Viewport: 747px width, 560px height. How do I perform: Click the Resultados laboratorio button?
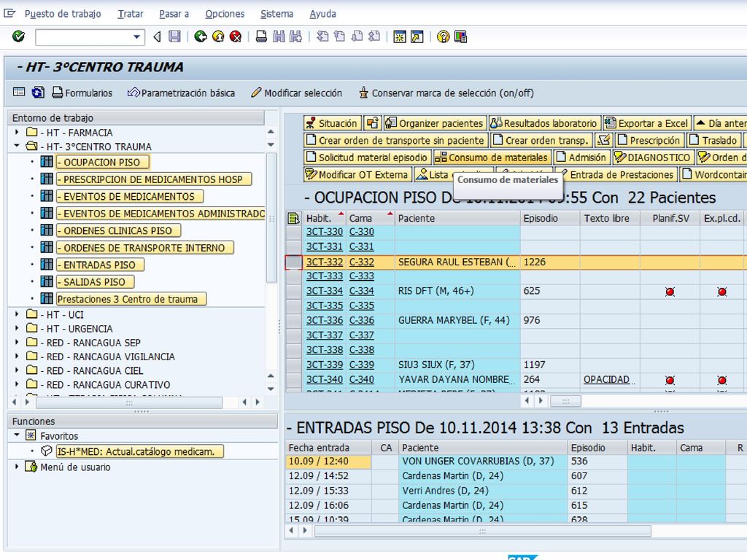coord(544,123)
